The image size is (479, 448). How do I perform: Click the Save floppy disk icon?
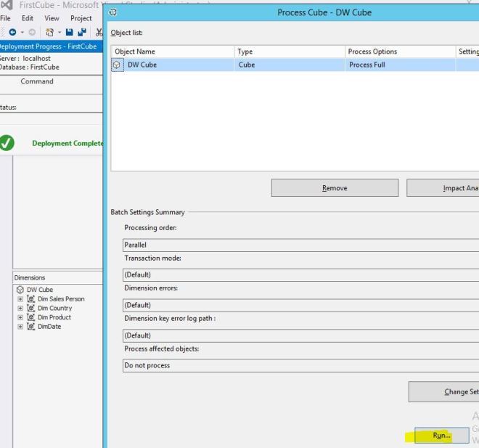pos(69,33)
